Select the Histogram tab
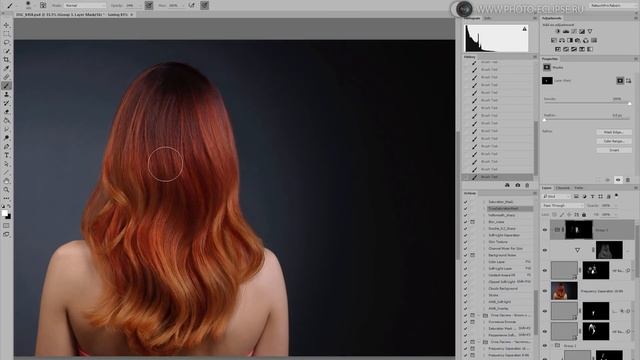This screenshot has height=360, width=640. coord(472,18)
